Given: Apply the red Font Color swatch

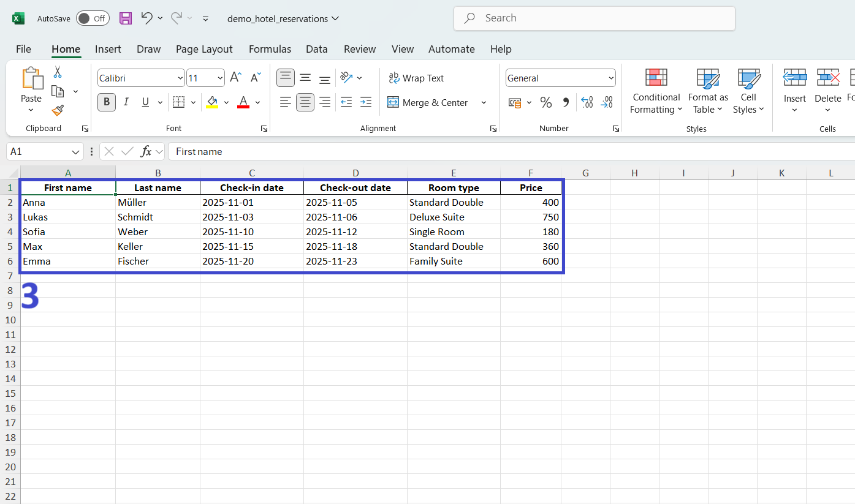Looking at the screenshot, I should pos(243,102).
